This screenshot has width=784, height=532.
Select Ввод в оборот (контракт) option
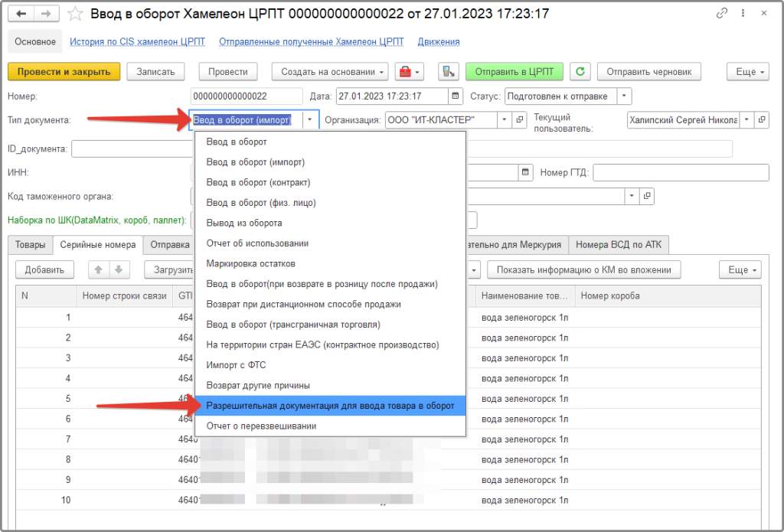[330, 182]
